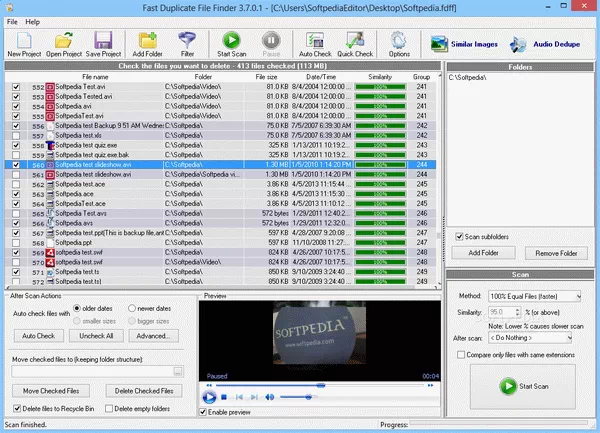
Task: Select the newer dates radio button
Action: point(132,308)
